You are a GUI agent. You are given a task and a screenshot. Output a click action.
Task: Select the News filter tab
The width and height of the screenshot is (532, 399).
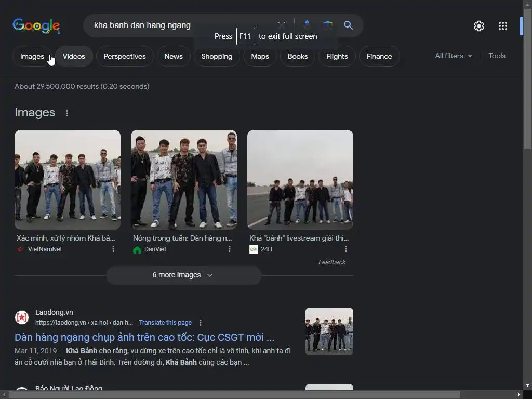pos(174,56)
